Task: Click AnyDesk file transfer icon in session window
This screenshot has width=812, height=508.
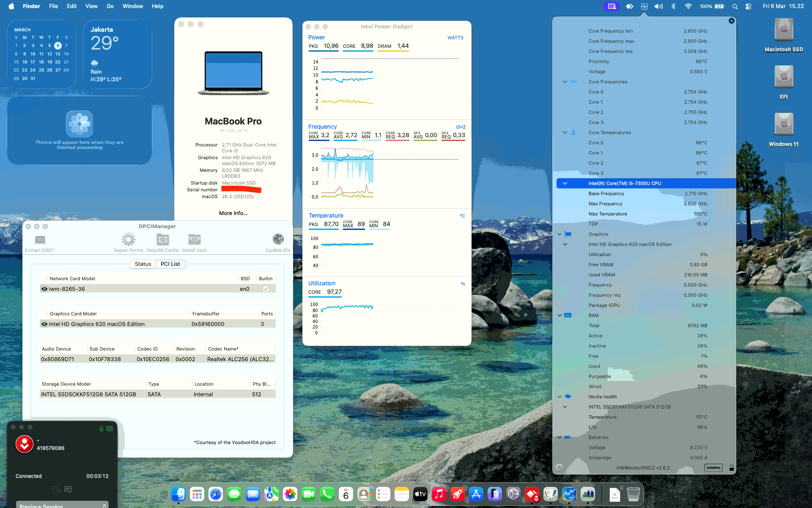Action: 57,489
